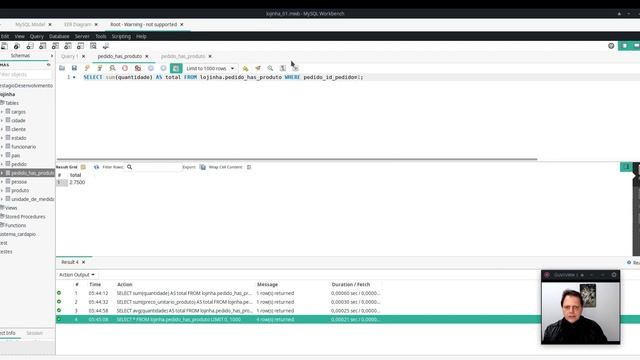Image resolution: width=640 pixels, height=360 pixels.
Task: Expand the estado table node
Action: tap(2, 138)
